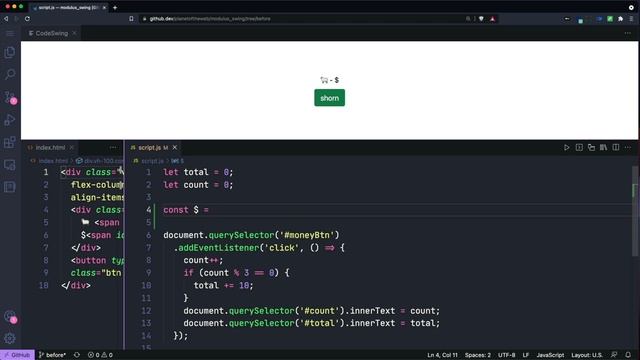The image size is (640, 360).
Task: Open the browser extensions puzzle icon
Action: (620, 19)
